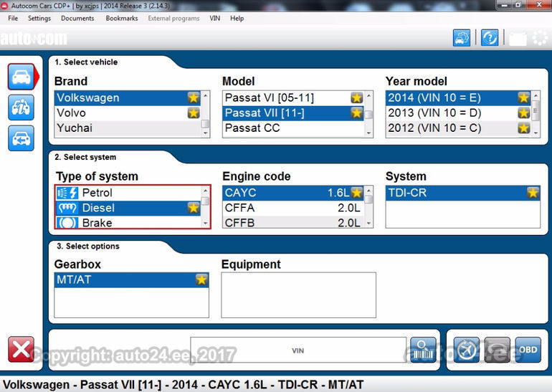Open the Documents menu
The image size is (552, 392).
[x=77, y=19]
